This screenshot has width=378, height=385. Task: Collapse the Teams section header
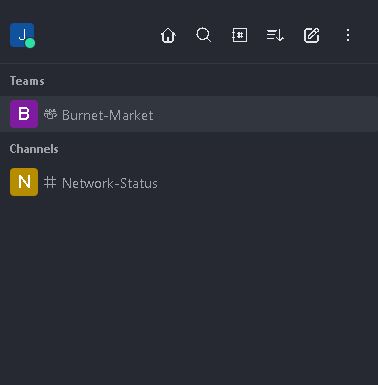(x=27, y=81)
